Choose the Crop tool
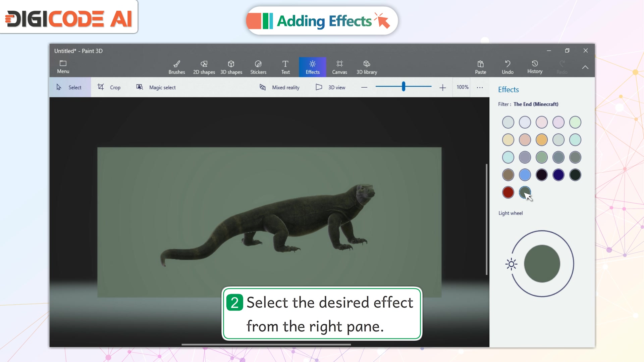The height and width of the screenshot is (362, 644). pos(109,87)
